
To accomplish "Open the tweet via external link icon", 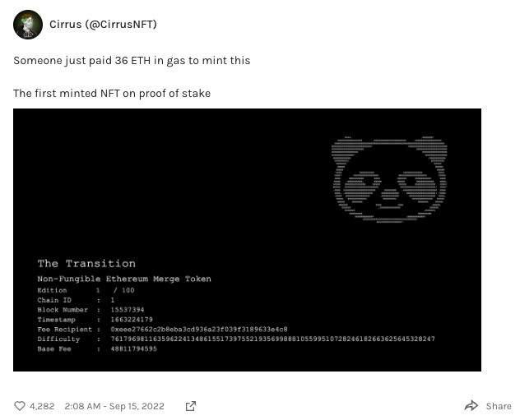I will coord(191,406).
